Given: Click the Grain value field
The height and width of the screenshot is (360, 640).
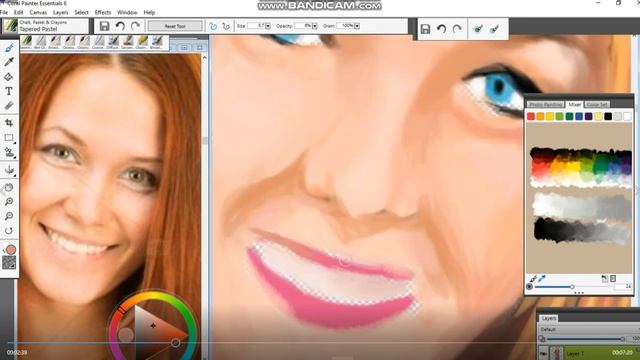Looking at the screenshot, I should click(345, 26).
